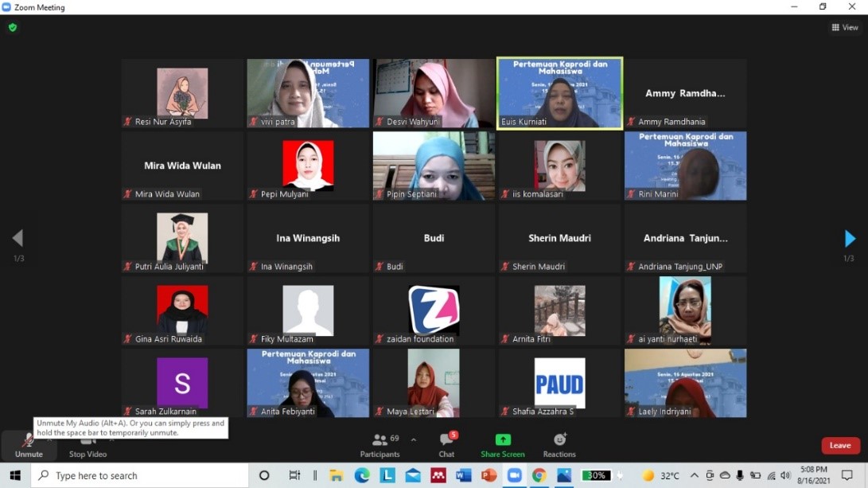
Task: Open Wi-Fi network settings in the tray
Action: point(771,475)
